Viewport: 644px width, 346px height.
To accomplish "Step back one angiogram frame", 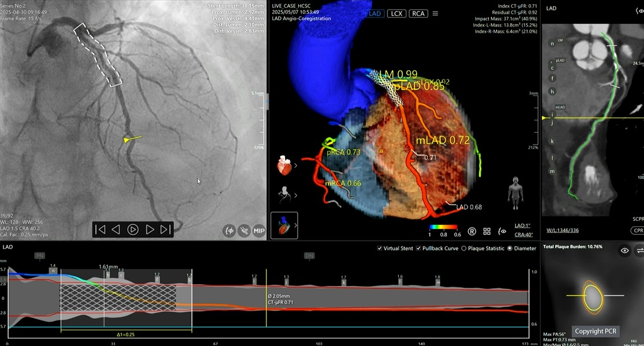I will [x=116, y=230].
